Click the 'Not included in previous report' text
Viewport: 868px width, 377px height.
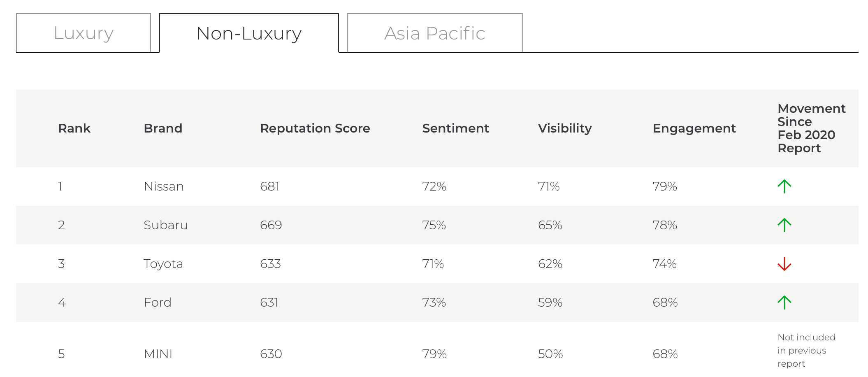point(806,350)
